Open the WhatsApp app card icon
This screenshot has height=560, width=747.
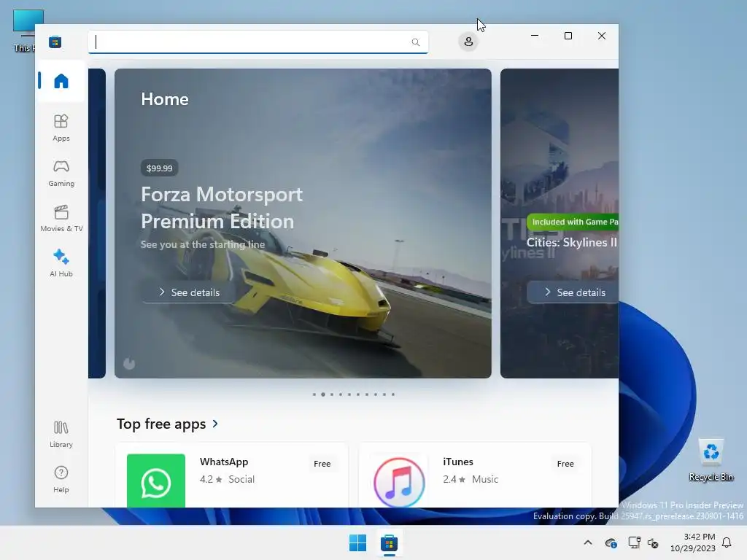[156, 481]
